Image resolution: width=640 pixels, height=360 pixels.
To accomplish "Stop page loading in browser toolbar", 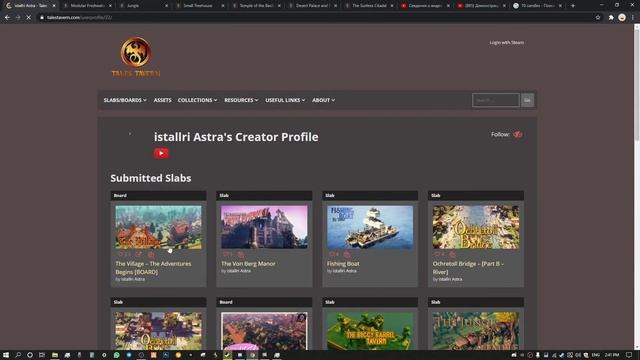I will (28, 18).
